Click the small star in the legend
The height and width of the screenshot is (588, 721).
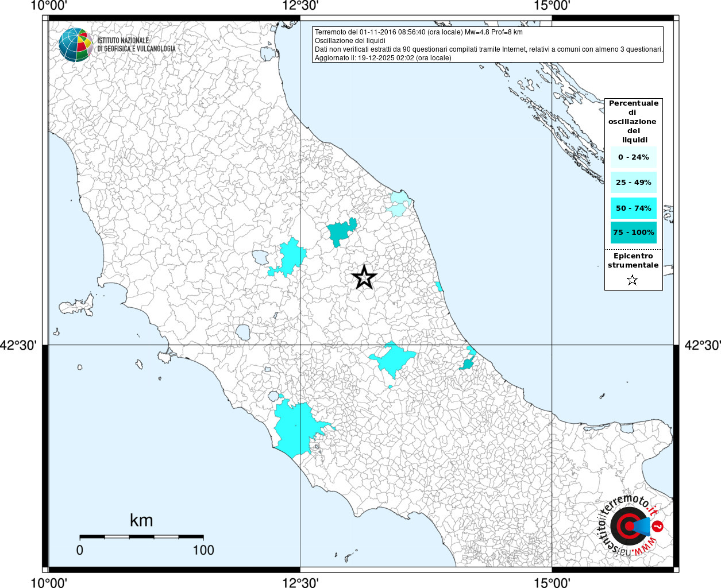click(632, 280)
